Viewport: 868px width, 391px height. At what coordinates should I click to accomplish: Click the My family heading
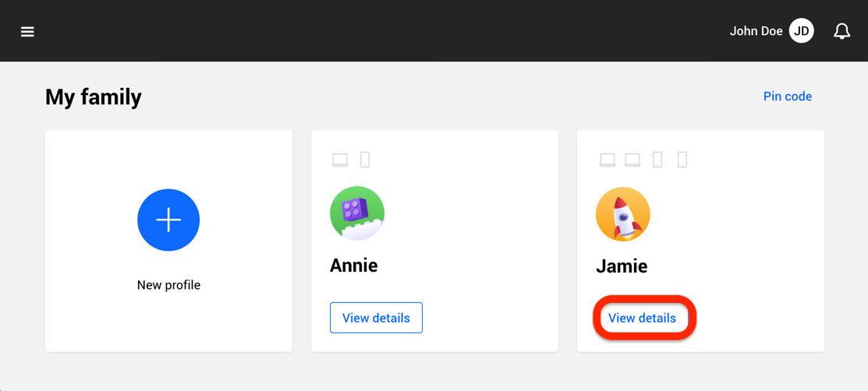point(94,97)
